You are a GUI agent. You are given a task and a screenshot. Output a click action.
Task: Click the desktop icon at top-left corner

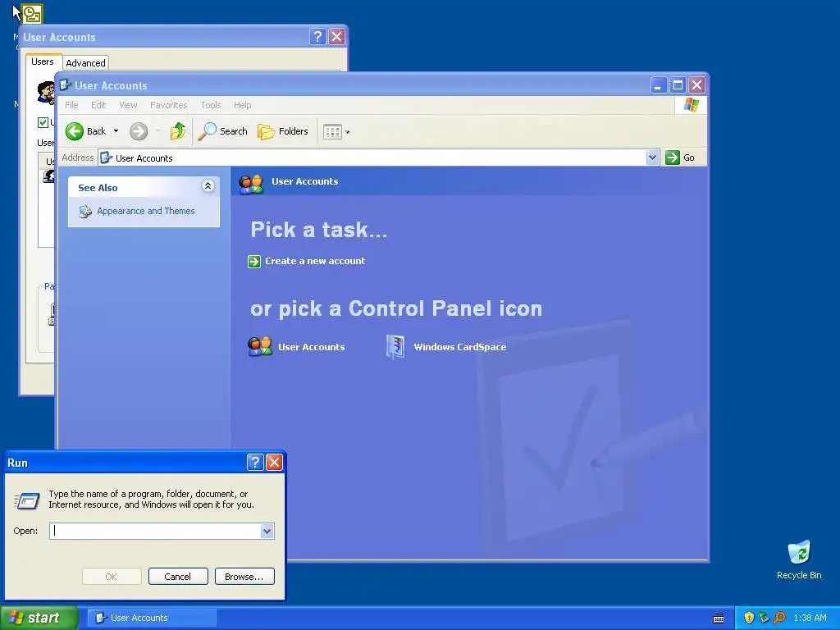point(32,15)
